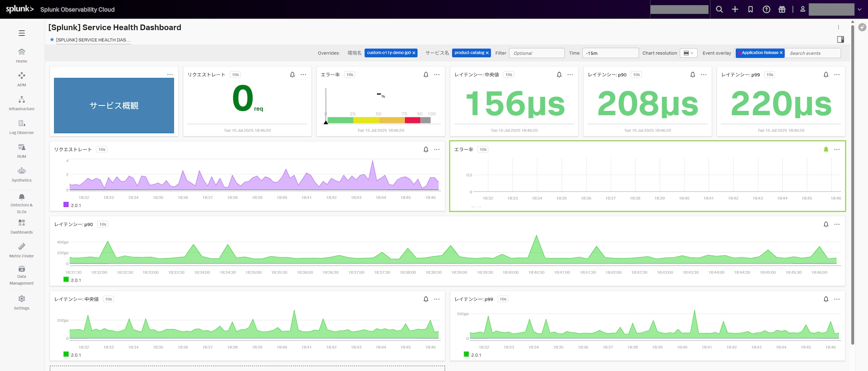Image resolution: width=868 pixels, height=371 pixels.
Task: Click purple 2.0.1 legend swatch of リクエストレート
Action: (x=66, y=204)
